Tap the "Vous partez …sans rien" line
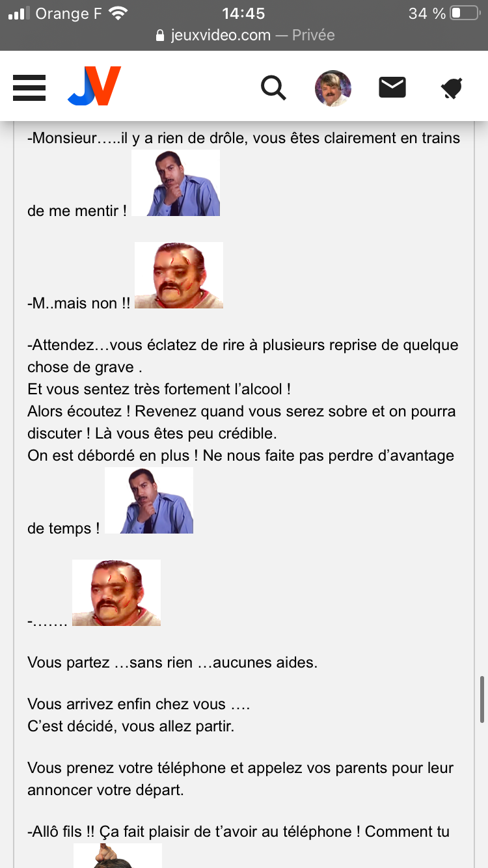This screenshot has height=868, width=488. 172,663
